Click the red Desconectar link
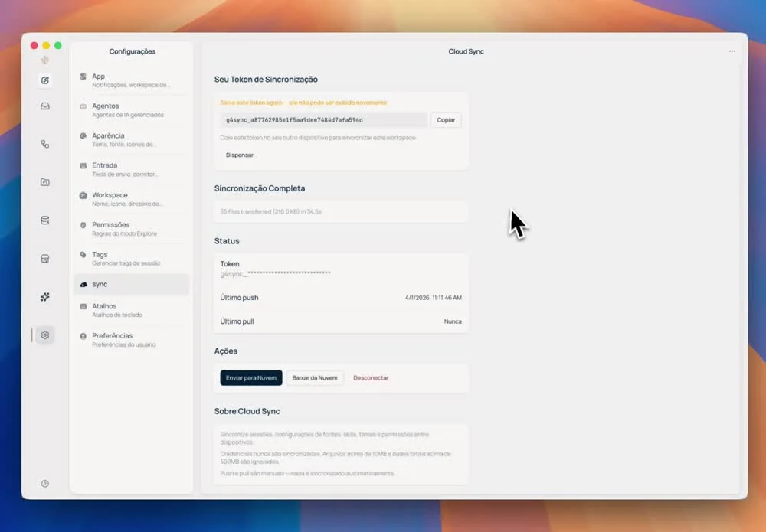 [371, 378]
